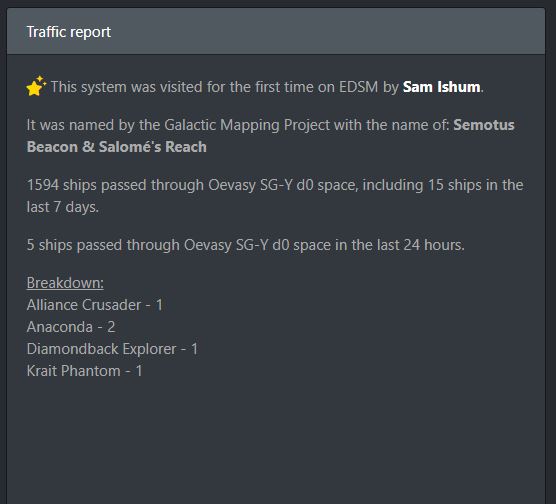Click the underlined Breakdown heading
Viewport: 556px width, 504px height.
coord(65,283)
